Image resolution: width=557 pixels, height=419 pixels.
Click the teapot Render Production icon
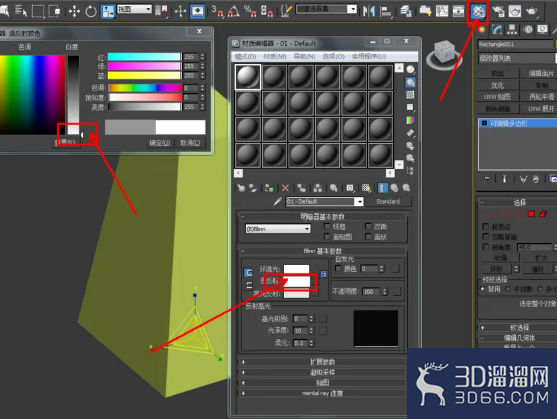tap(532, 11)
